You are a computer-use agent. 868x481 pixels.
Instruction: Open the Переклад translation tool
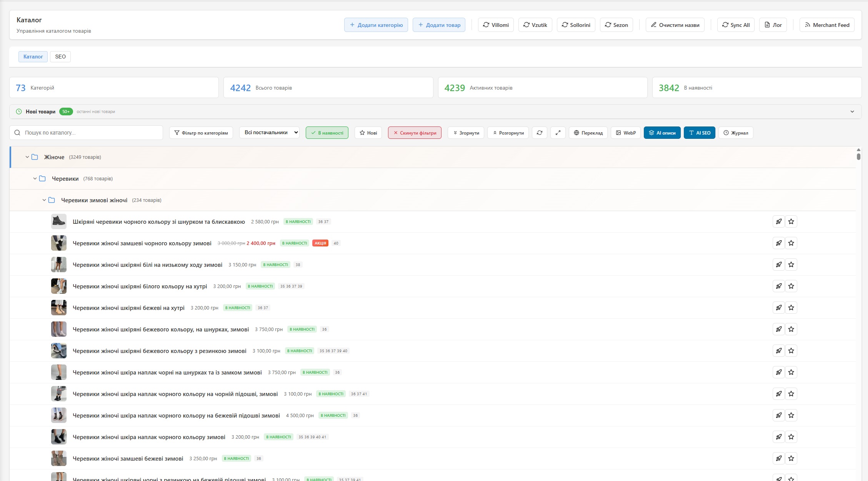tap(588, 133)
